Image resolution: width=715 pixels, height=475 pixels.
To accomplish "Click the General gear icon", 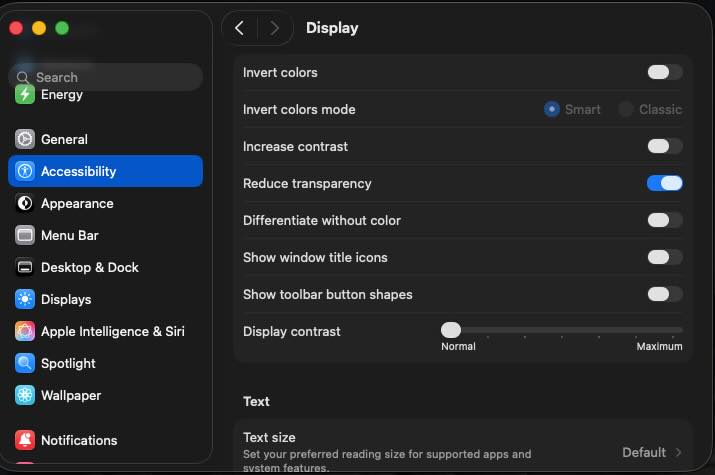I will click(x=25, y=139).
